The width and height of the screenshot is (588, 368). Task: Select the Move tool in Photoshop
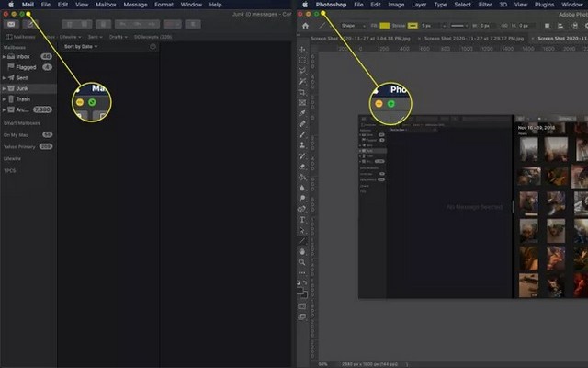tap(302, 50)
